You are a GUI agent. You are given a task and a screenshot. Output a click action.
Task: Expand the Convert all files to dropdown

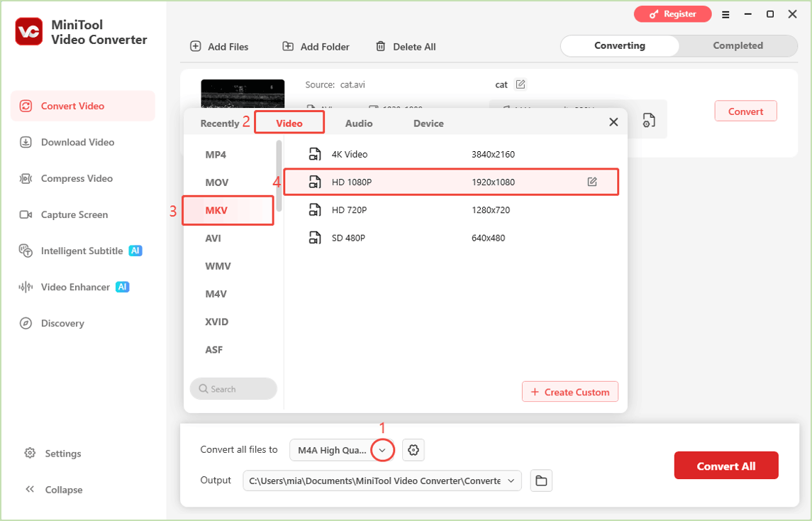[x=382, y=450]
